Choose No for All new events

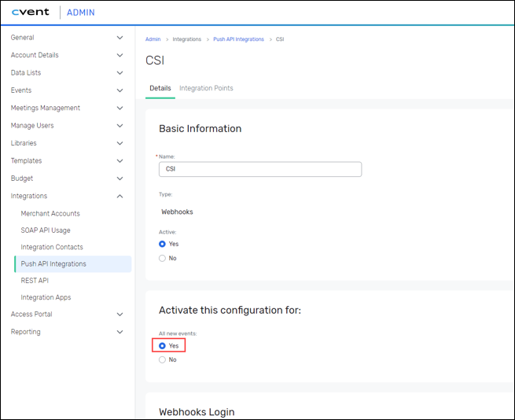tap(163, 359)
